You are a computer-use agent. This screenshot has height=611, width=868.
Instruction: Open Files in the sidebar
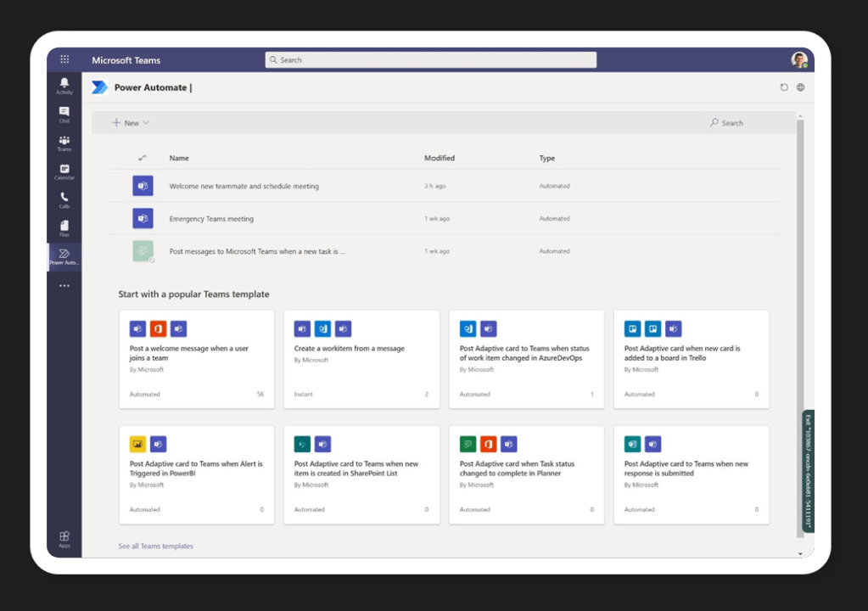[64, 227]
